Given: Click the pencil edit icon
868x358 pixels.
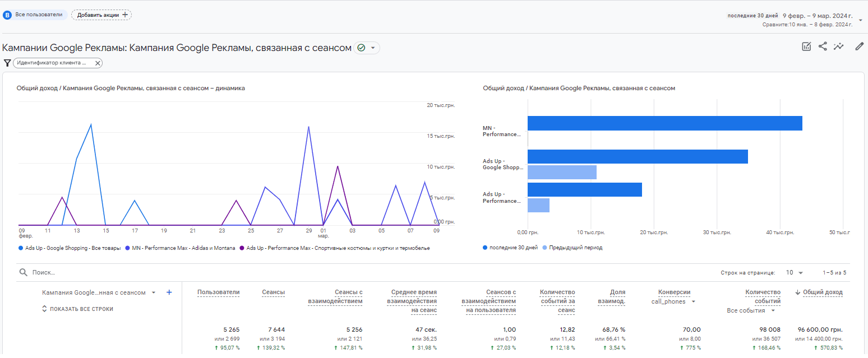Looking at the screenshot, I should point(860,47).
